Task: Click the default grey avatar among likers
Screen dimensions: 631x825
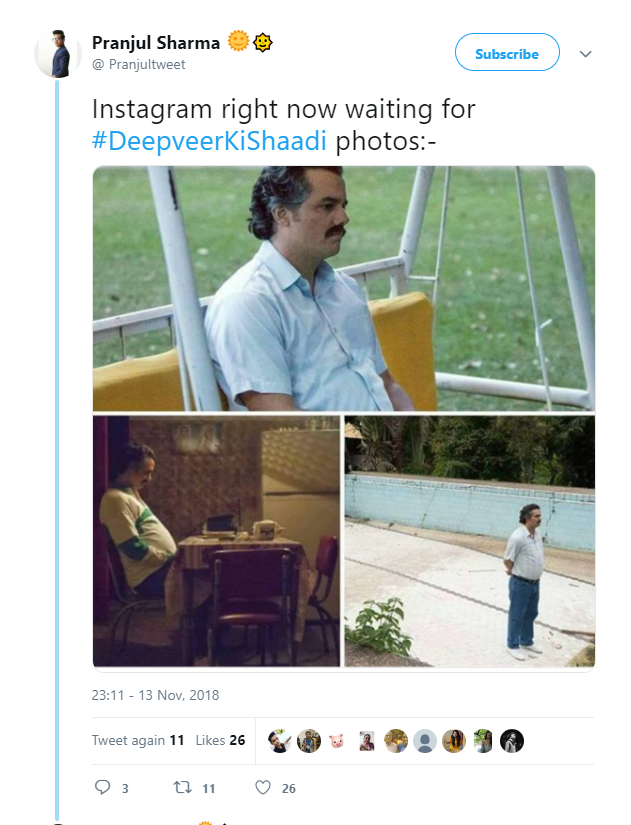Action: pyautogui.click(x=426, y=741)
